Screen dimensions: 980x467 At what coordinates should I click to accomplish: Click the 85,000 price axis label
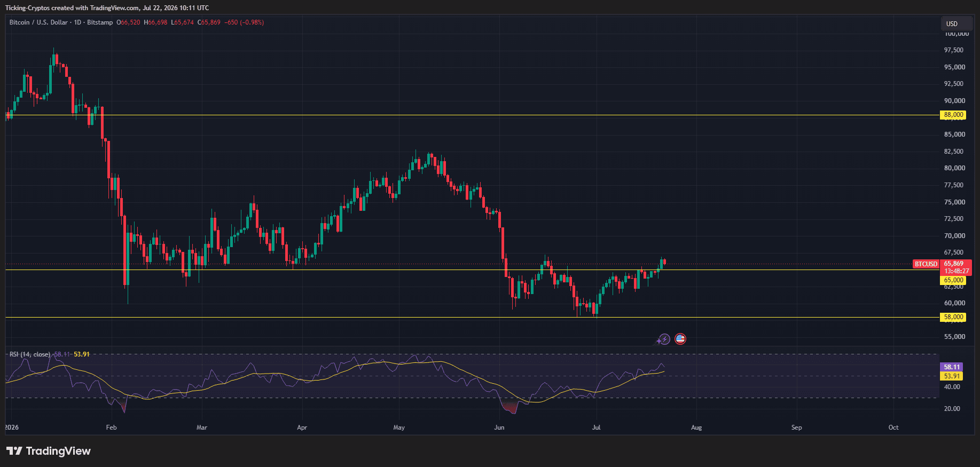point(954,134)
